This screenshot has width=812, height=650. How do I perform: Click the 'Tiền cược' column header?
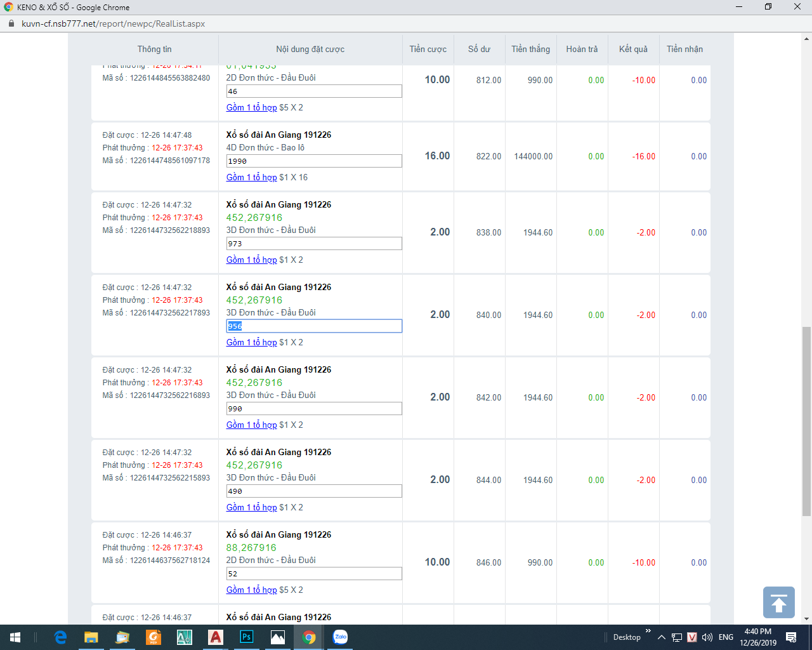tap(428, 49)
